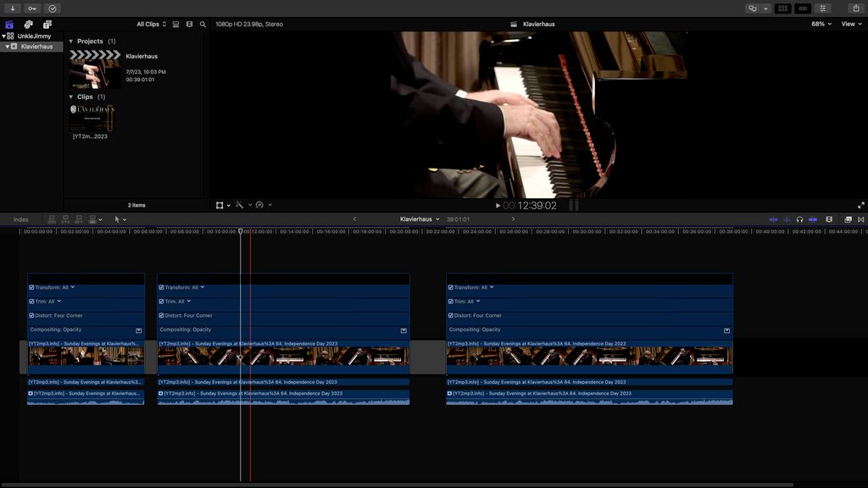Viewport: 868px width, 488px height.
Task: Open the Transform tool popup in viewer
Action: pyautogui.click(x=223, y=205)
